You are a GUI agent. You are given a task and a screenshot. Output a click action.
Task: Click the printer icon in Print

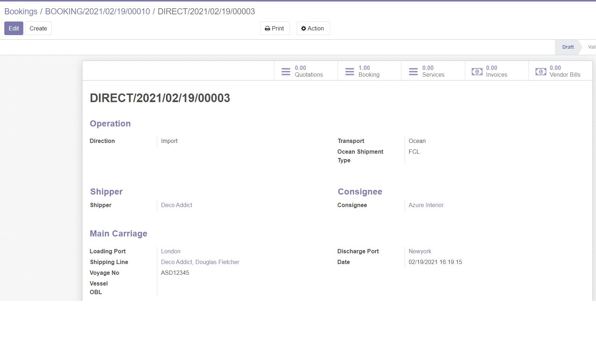click(x=267, y=29)
